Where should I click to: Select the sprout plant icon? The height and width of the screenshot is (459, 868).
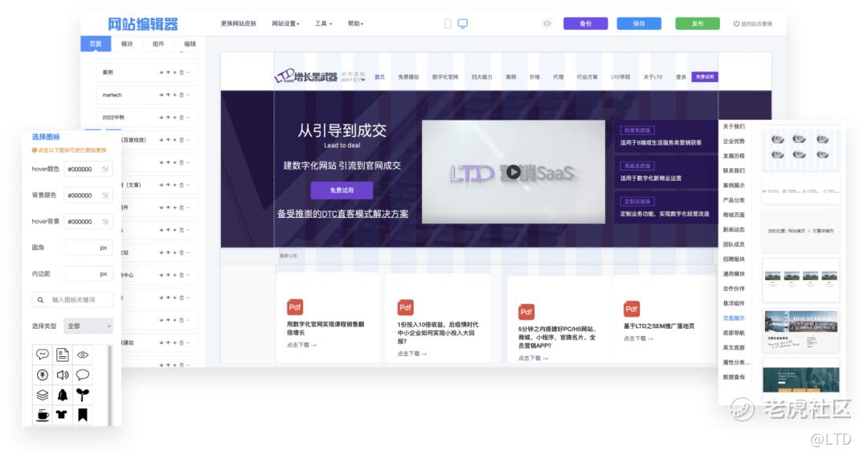pyautogui.click(x=83, y=395)
